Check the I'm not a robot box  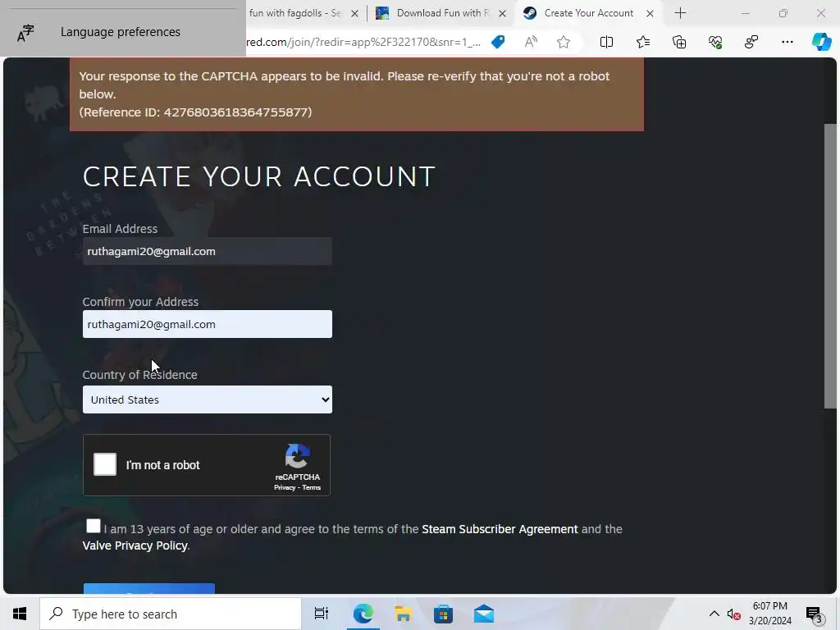pyautogui.click(x=105, y=464)
